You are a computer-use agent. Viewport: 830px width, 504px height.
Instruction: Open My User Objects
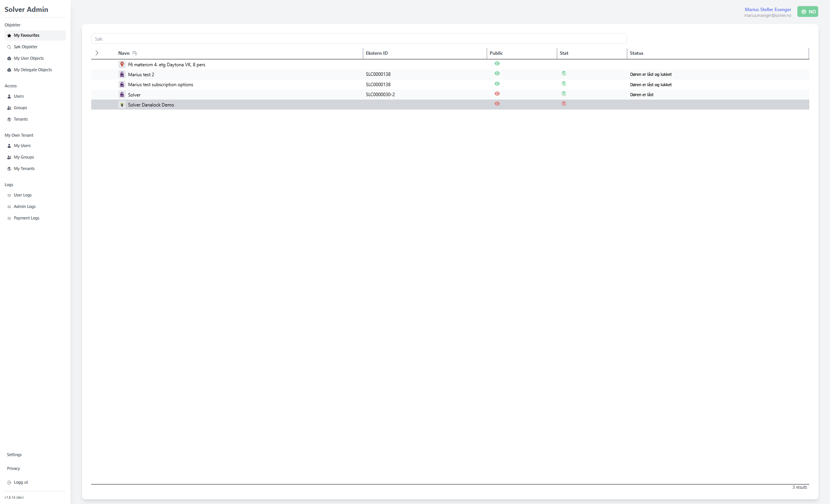(35, 58)
